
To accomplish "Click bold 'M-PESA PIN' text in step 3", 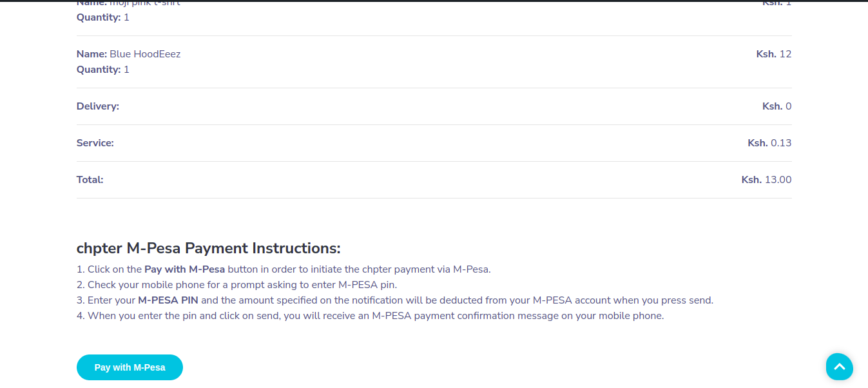I will (x=168, y=300).
